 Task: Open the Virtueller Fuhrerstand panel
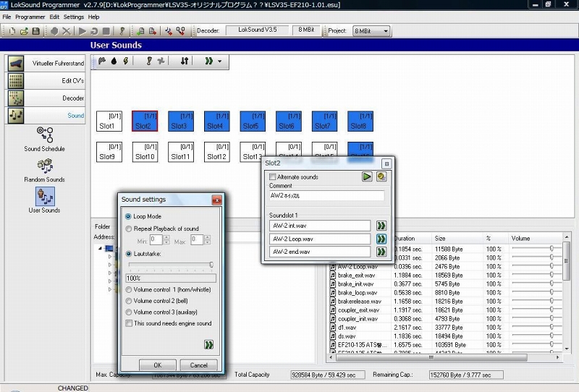[x=46, y=64]
